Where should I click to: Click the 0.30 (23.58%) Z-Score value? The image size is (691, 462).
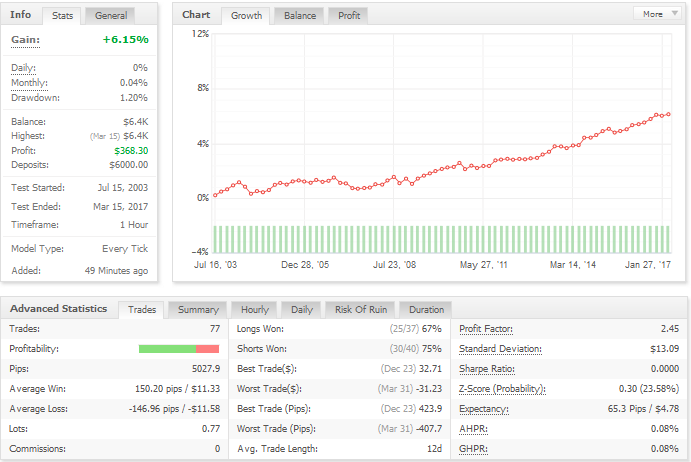pos(649,389)
